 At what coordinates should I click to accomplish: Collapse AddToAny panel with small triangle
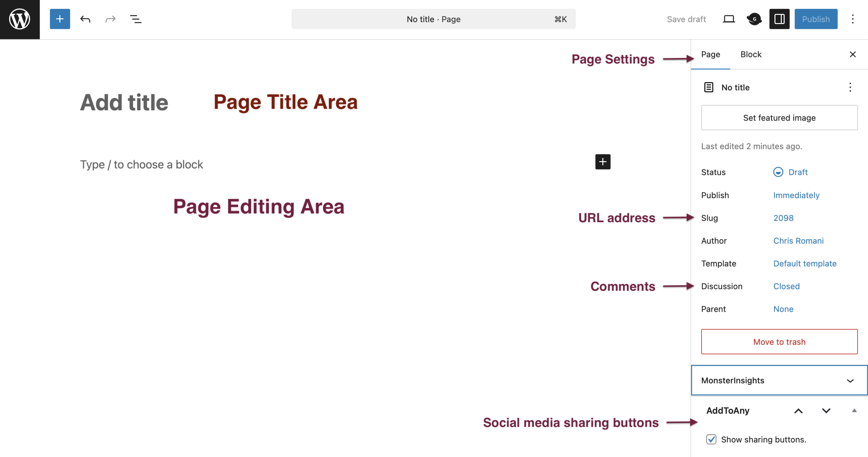[x=854, y=411]
